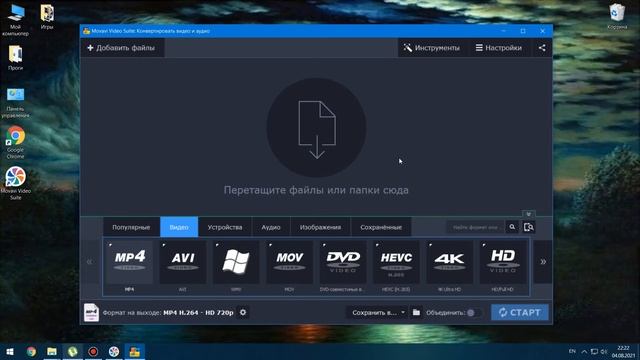640x360 pixels.
Task: Switch to the Аудио tab
Action: [x=271, y=227]
